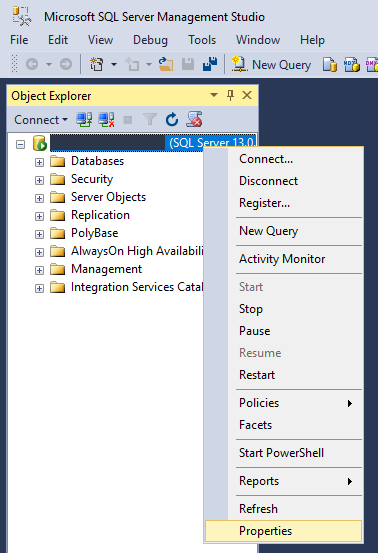Expand the Server Objects node
This screenshot has width=378, height=553.
coord(39,198)
